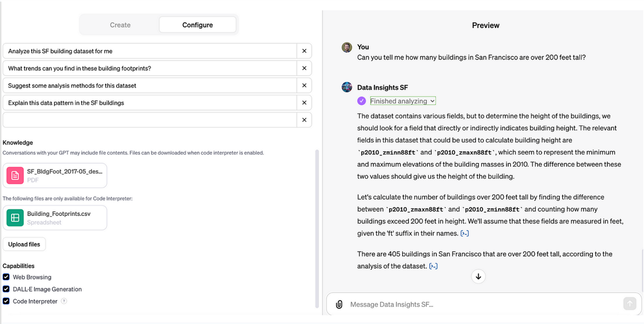Click the Upload files button
The height and width of the screenshot is (324, 644).
24,244
